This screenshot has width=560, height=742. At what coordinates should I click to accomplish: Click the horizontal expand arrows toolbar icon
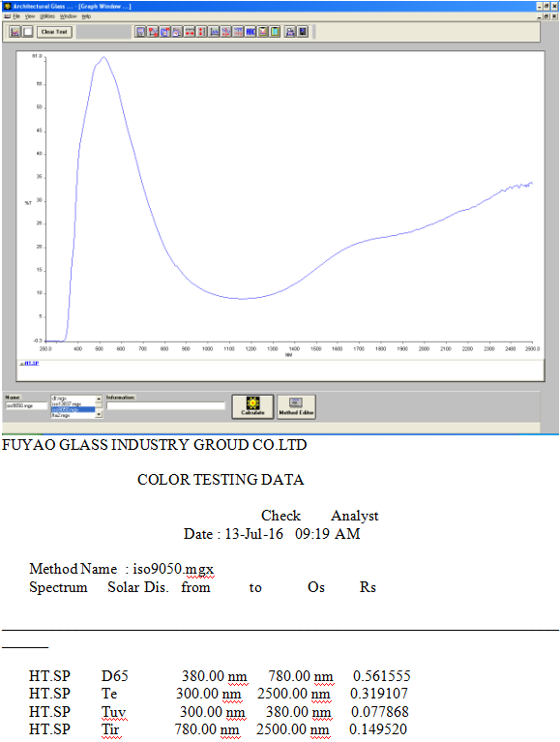coord(190,32)
